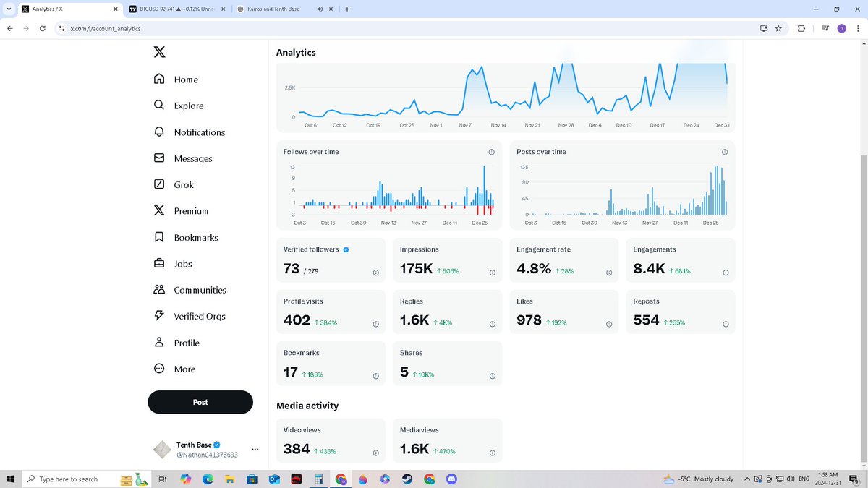Go back to previous page

[9, 28]
